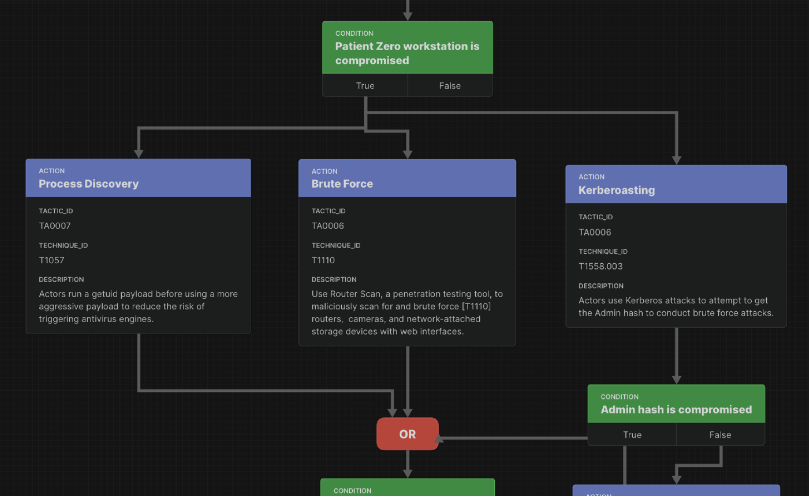The image size is (809, 496).
Task: Choose True output of Admin hash condition
Action: (x=632, y=435)
